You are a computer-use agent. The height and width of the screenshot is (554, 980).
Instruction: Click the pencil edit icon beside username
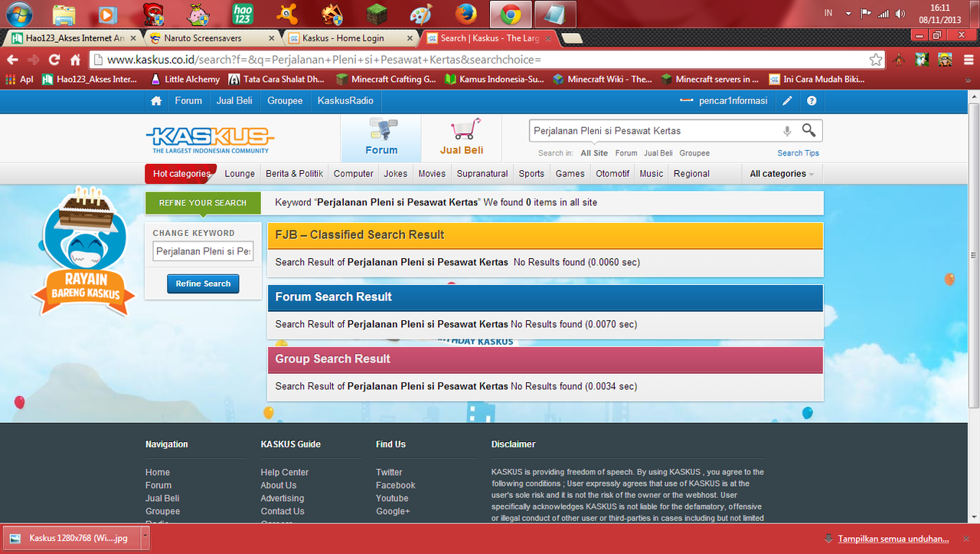click(787, 100)
